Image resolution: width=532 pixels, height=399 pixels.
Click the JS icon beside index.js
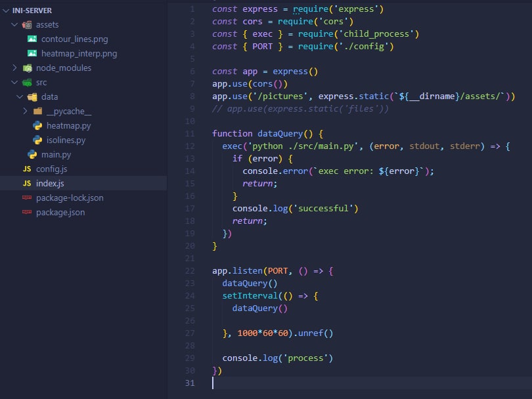click(x=27, y=183)
